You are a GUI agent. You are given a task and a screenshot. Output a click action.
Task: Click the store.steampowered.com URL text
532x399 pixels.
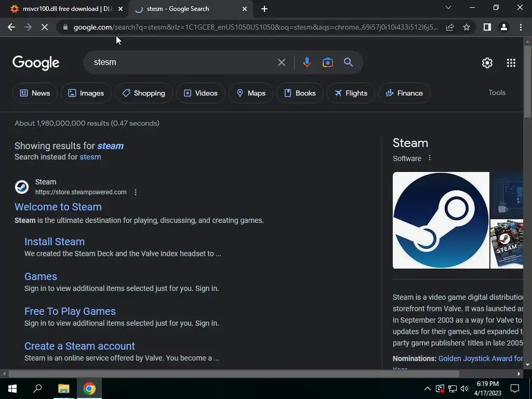click(81, 192)
